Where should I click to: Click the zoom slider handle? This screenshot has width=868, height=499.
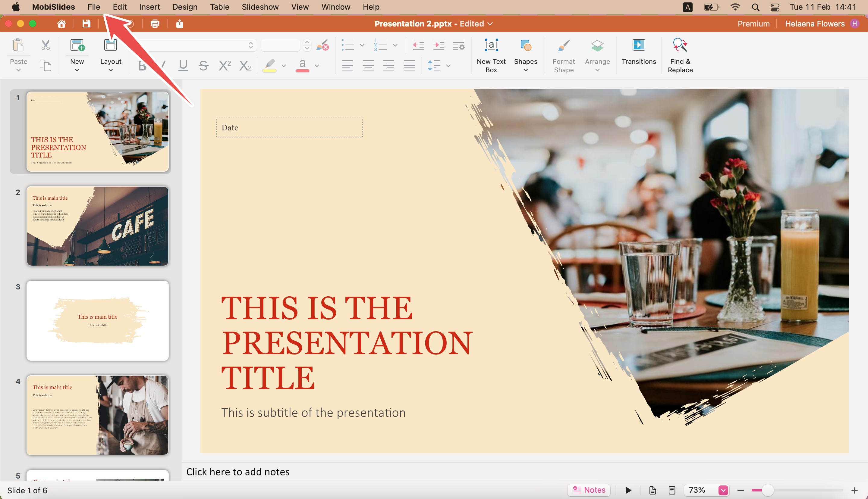pyautogui.click(x=768, y=491)
